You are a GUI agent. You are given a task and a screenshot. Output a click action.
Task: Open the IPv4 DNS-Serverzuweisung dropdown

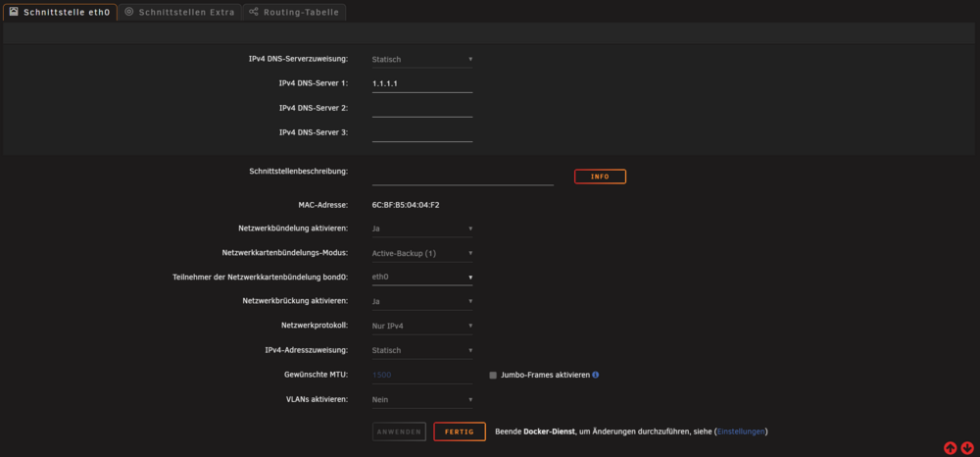(x=421, y=60)
